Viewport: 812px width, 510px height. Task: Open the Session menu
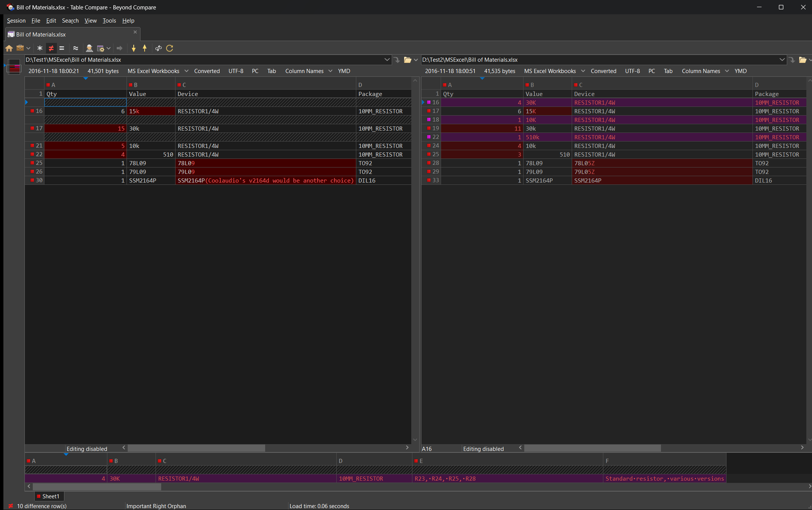coord(16,21)
